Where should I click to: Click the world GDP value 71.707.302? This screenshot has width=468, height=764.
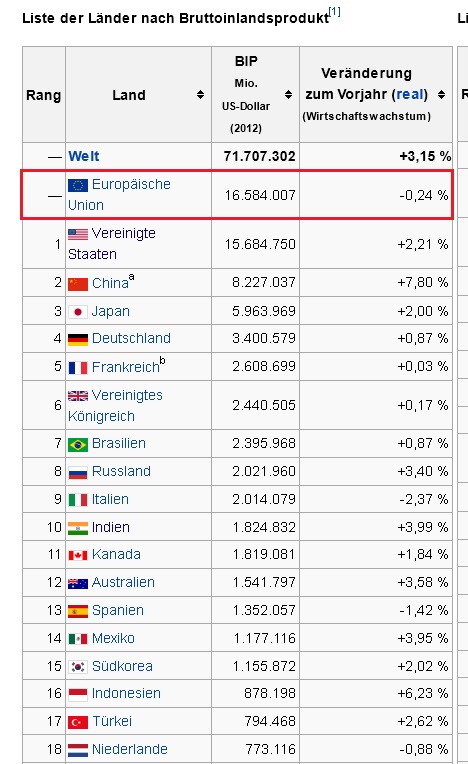click(x=260, y=156)
